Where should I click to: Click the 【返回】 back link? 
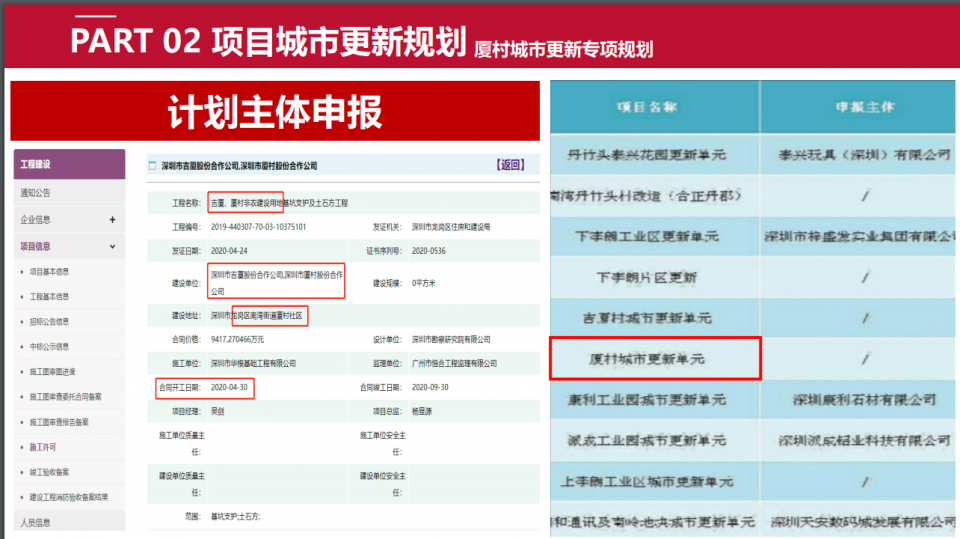(x=510, y=165)
